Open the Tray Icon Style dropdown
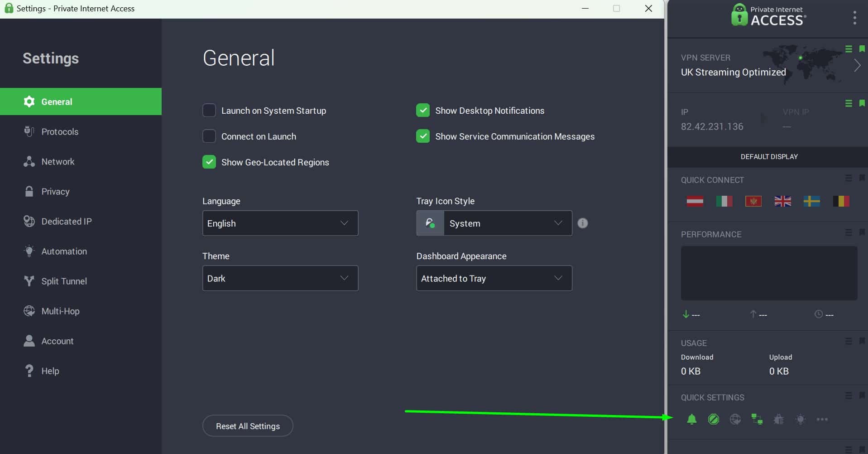This screenshot has height=454, width=868. click(494, 223)
